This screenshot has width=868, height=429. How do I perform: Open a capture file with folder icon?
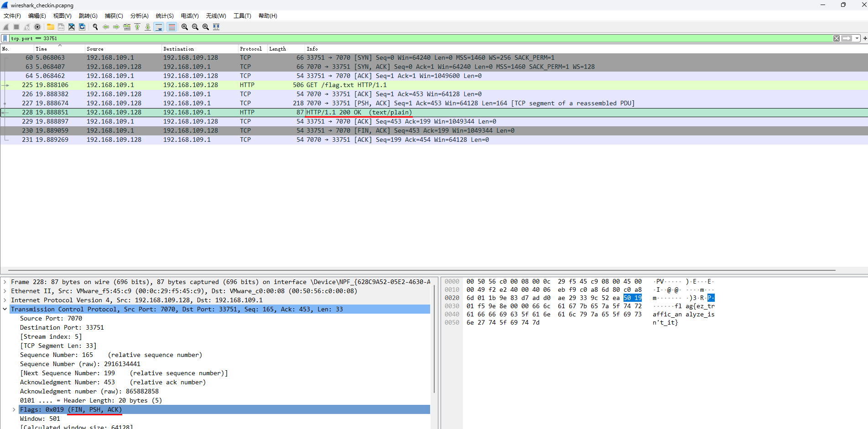[51, 27]
